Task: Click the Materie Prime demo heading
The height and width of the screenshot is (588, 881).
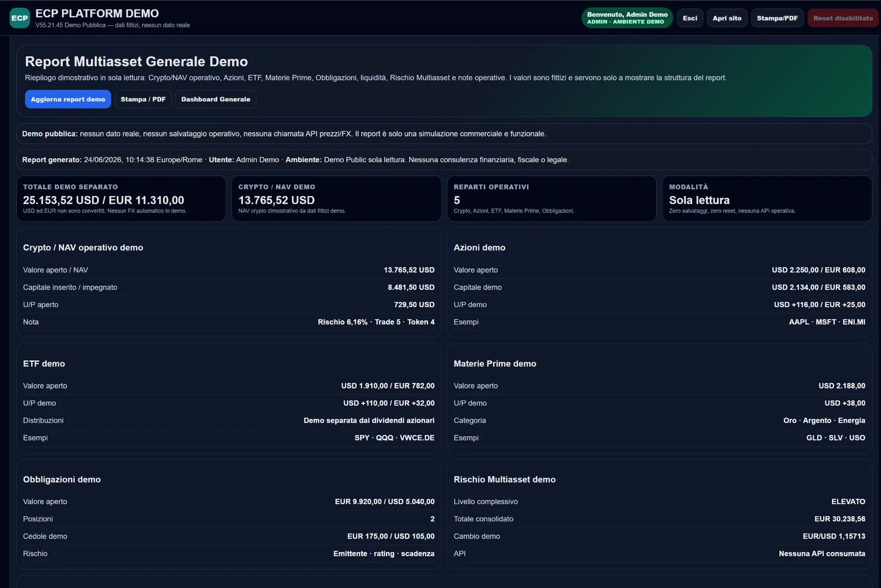Action: (495, 364)
